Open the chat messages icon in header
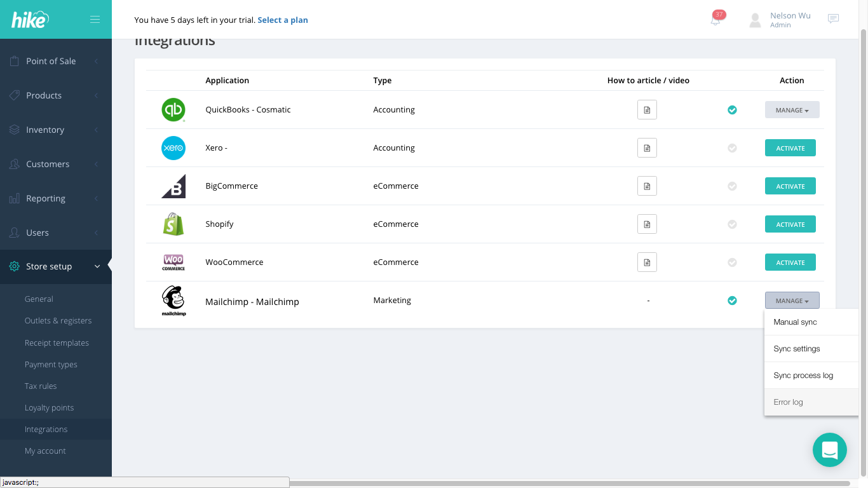Image resolution: width=868 pixels, height=488 pixels. click(x=833, y=19)
